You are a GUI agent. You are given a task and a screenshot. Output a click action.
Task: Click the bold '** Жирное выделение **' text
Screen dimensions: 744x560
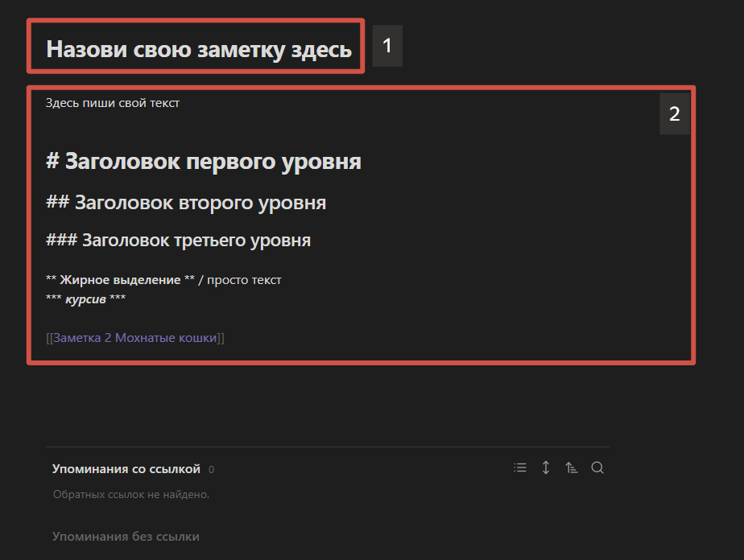(x=120, y=280)
